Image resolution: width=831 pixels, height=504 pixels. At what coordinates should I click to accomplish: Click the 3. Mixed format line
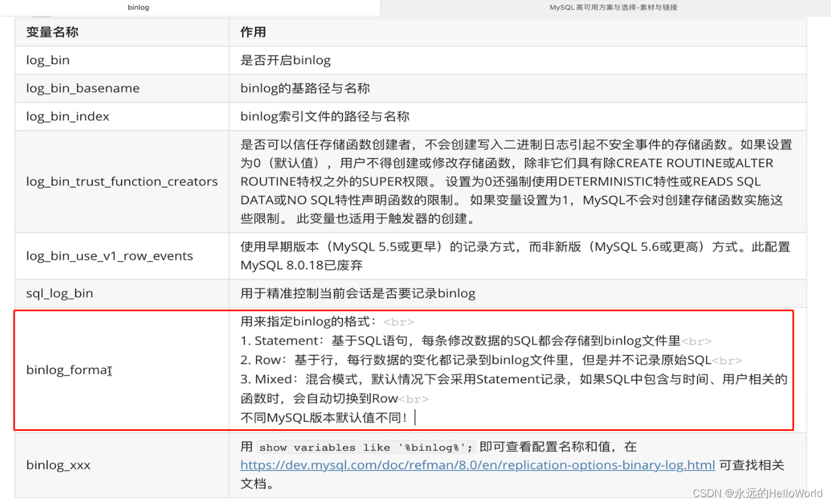(x=514, y=379)
